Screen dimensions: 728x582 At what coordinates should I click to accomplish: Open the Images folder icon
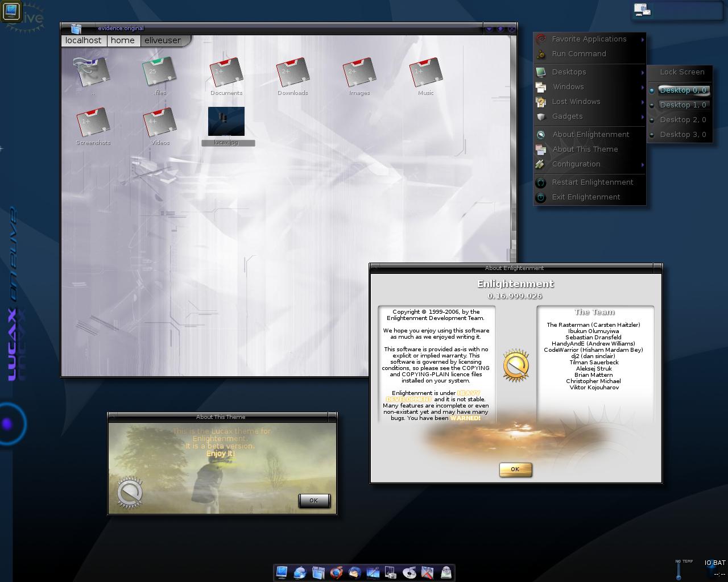click(x=359, y=73)
